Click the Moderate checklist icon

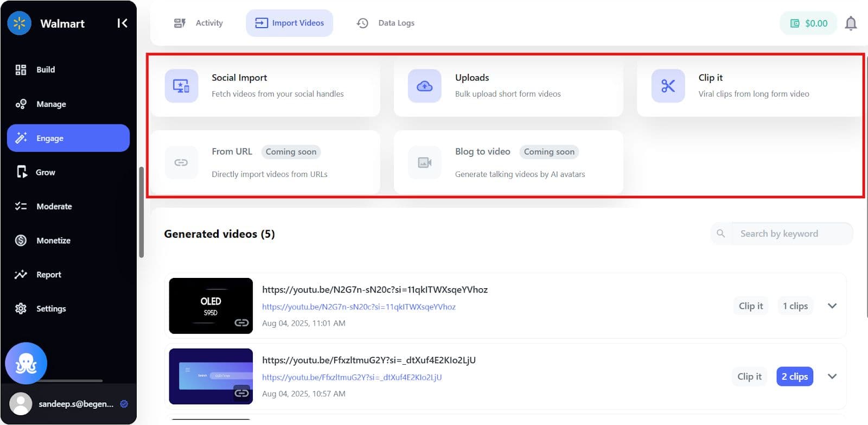(x=21, y=206)
